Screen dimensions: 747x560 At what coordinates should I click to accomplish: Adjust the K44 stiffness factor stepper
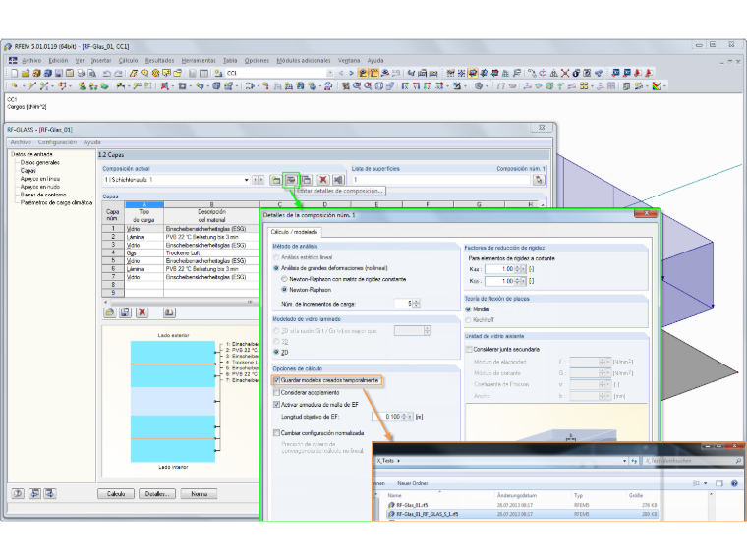517,269
